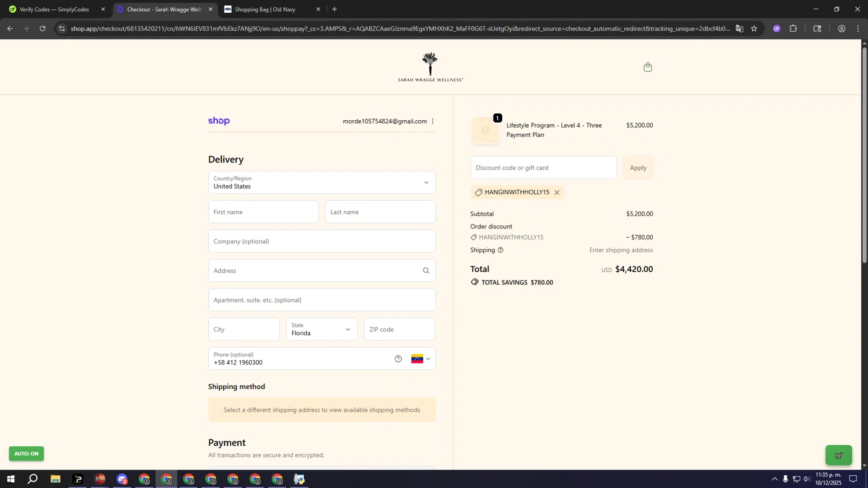
Task: Open shipping info help icon
Action: click(x=501, y=250)
